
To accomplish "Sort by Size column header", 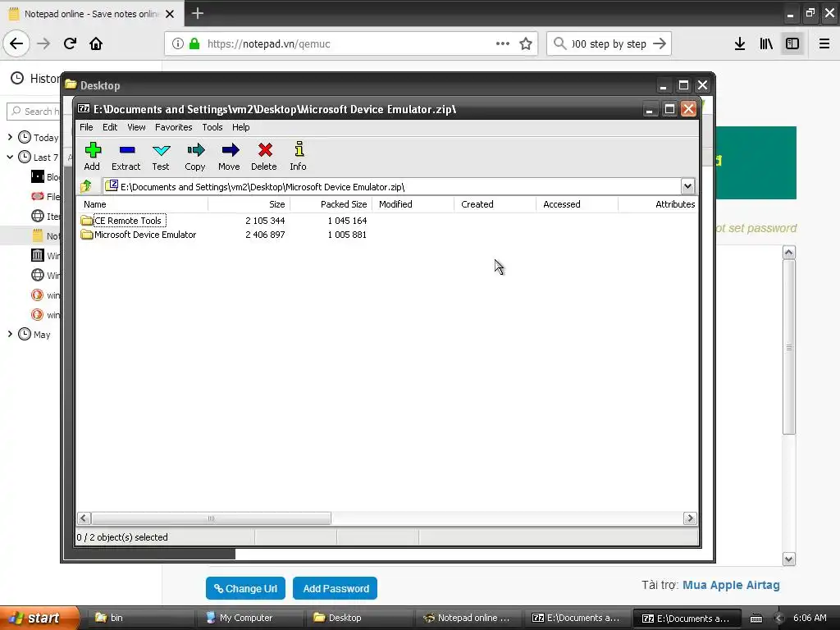I will pos(249,204).
